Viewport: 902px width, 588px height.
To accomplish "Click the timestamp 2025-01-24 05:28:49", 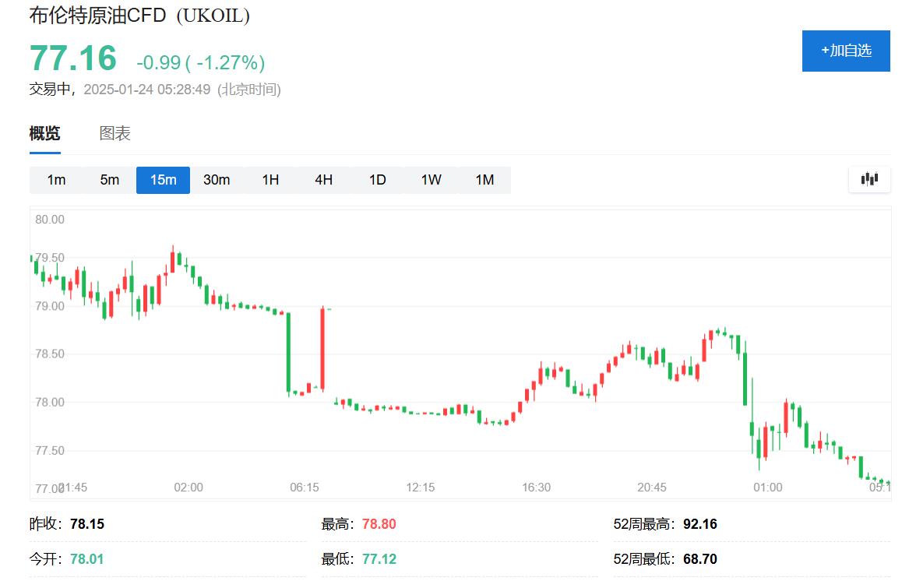I will pos(147,90).
